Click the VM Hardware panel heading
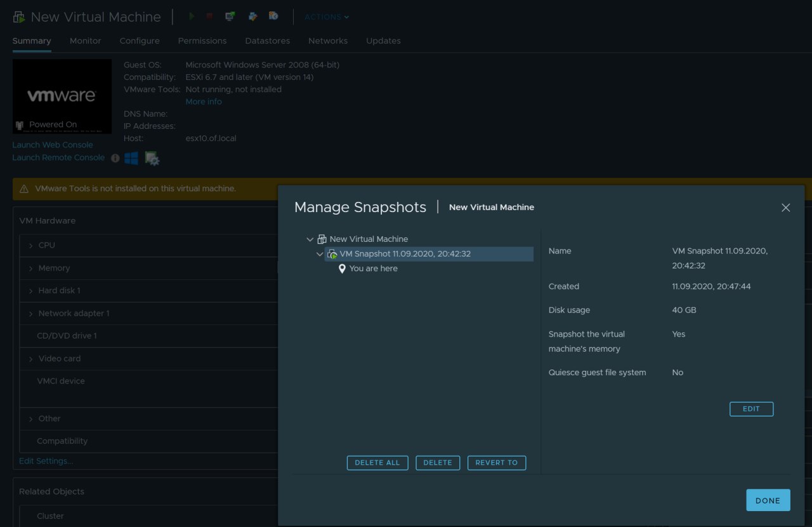Image resolution: width=812 pixels, height=527 pixels. click(x=47, y=221)
